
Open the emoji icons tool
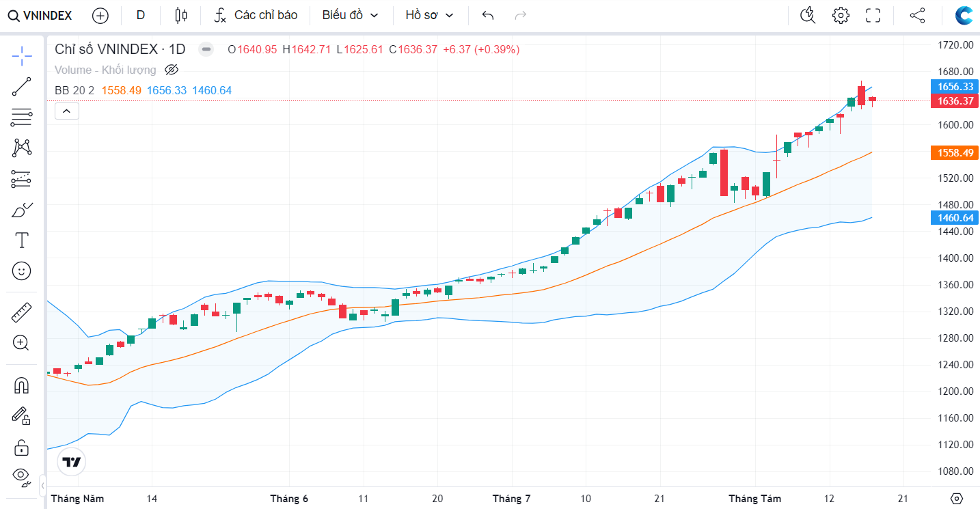(22, 271)
